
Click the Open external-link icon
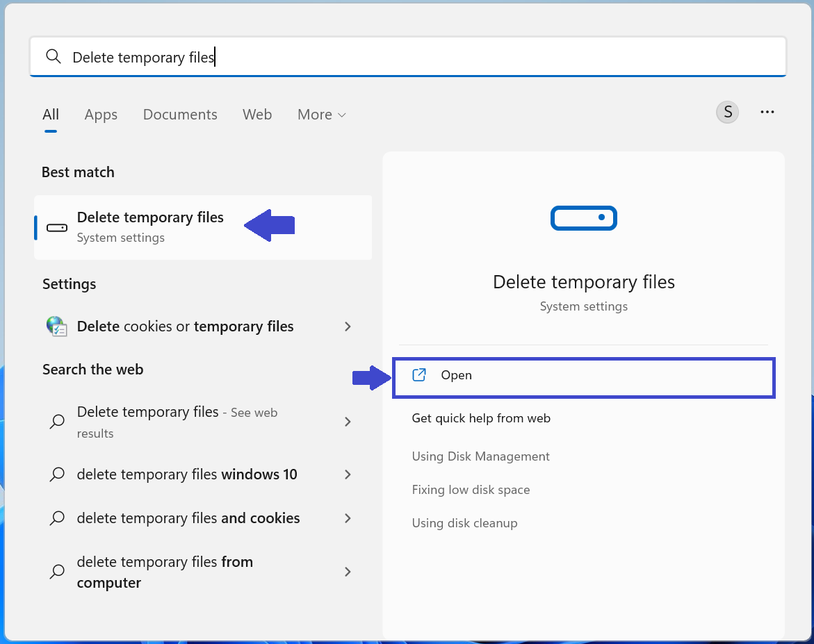click(419, 375)
